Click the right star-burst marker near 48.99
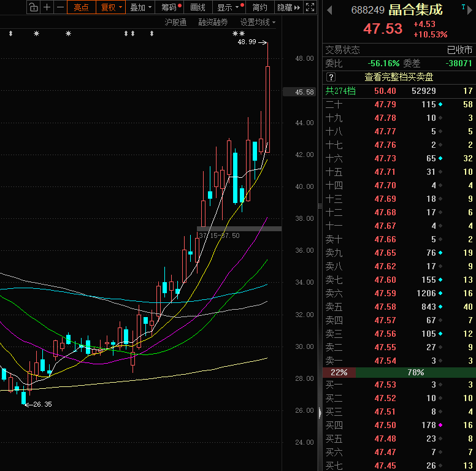Image resolution: width=476 pixels, height=471 pixels. [242, 33]
